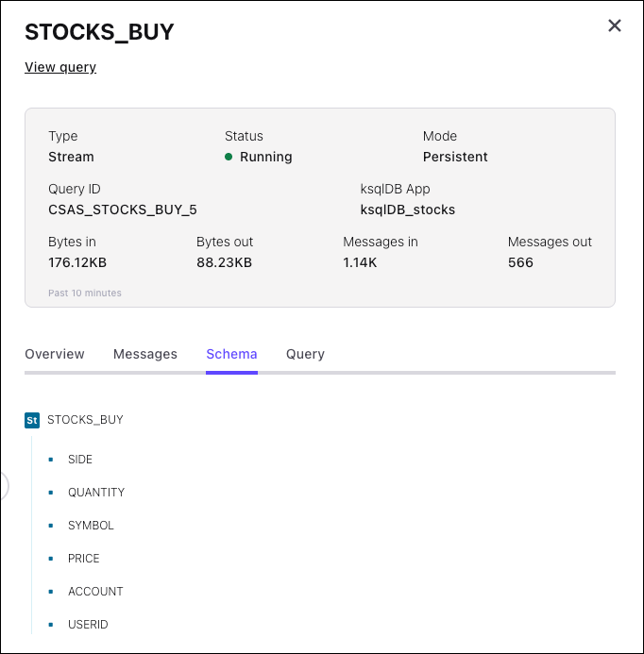Click the Past 10 minutes label
Image resolution: width=644 pixels, height=654 pixels.
coord(85,293)
